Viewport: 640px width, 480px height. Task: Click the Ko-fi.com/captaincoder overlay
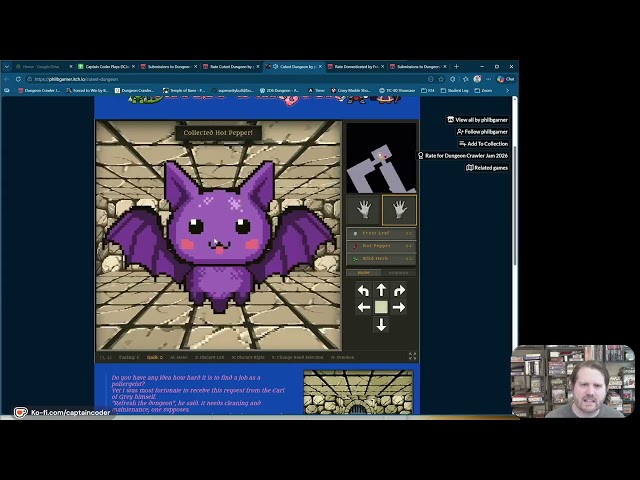[62, 413]
